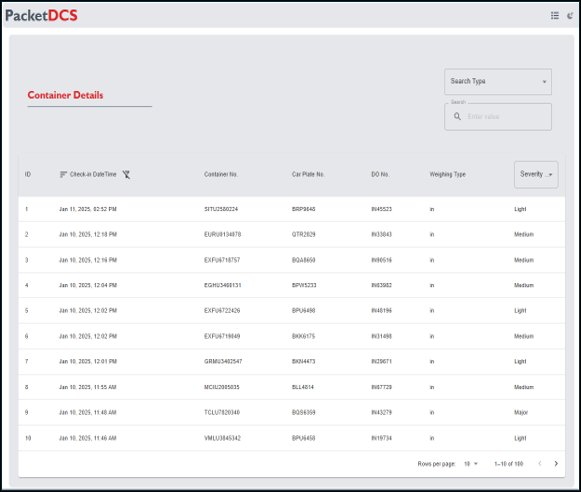Click Medium severity in row 2

[x=524, y=235]
